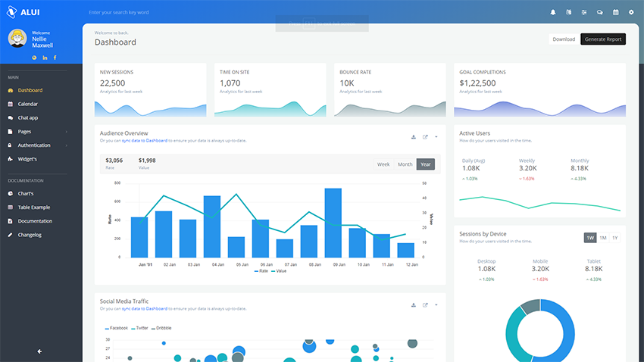
Task: Select 1M range in Sessions by Device
Action: [x=603, y=238]
